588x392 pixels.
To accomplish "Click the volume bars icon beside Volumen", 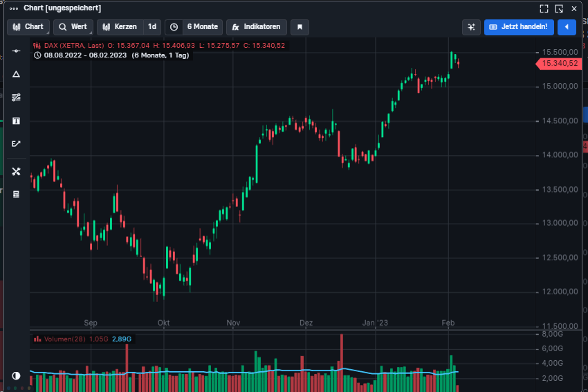I will [x=37, y=339].
